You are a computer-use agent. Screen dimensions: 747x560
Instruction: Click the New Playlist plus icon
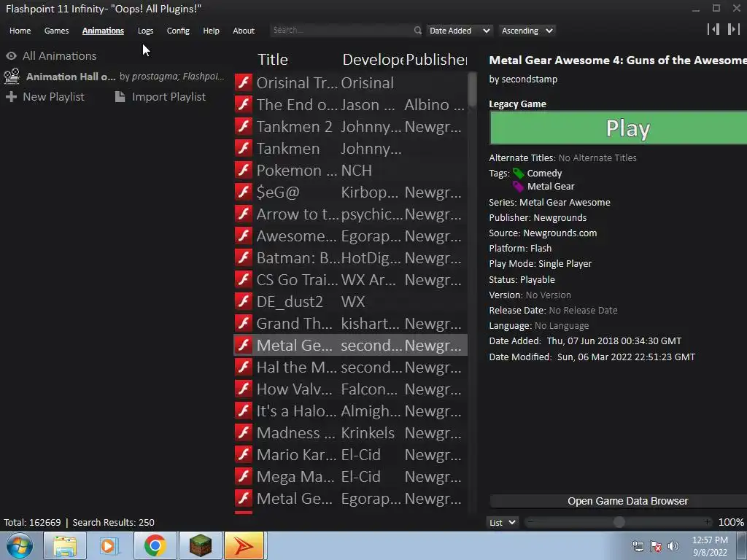(x=11, y=97)
